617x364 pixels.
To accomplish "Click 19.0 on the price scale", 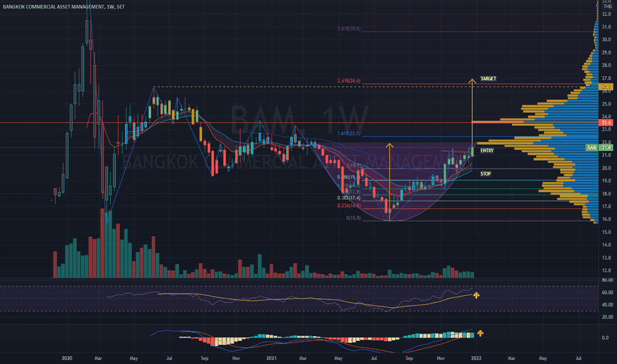I will [x=606, y=181].
